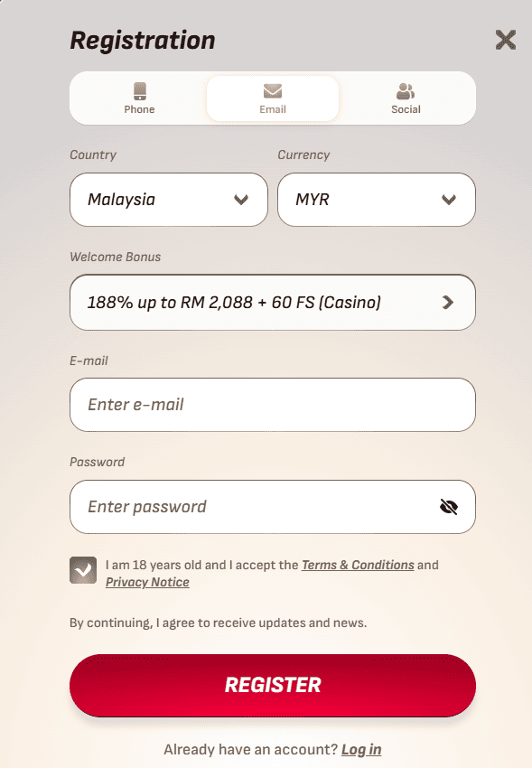Switch to the Social registration tab
The height and width of the screenshot is (768, 532).
pos(406,98)
